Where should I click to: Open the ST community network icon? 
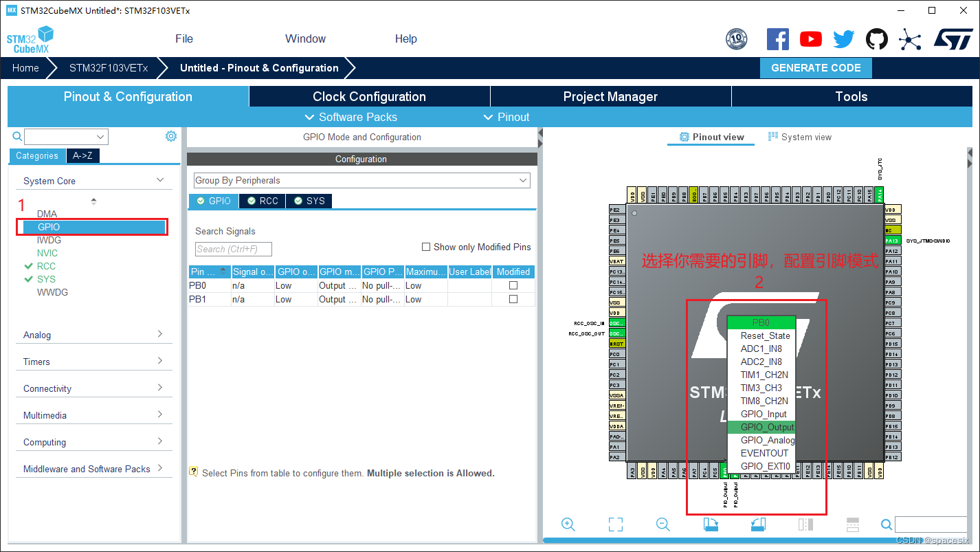910,39
